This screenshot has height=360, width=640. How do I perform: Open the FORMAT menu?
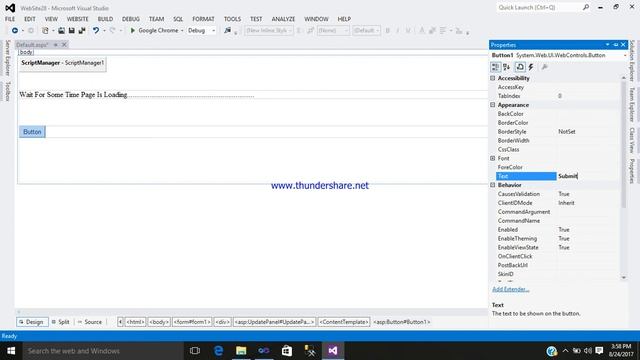203,19
